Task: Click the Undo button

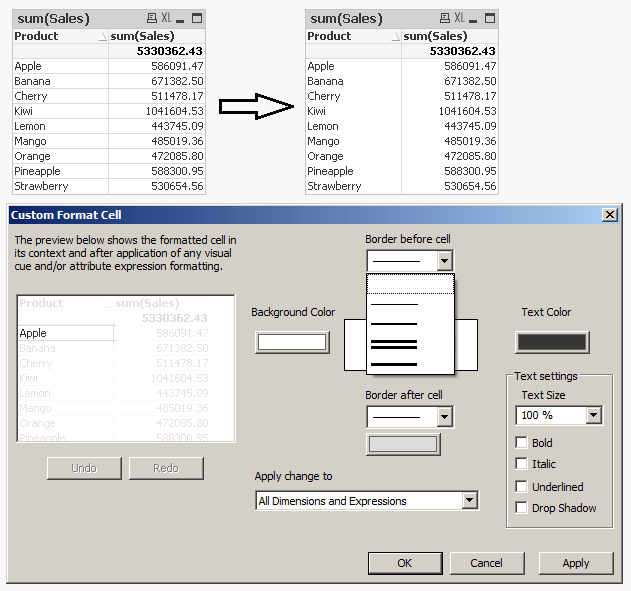Action: click(84, 468)
